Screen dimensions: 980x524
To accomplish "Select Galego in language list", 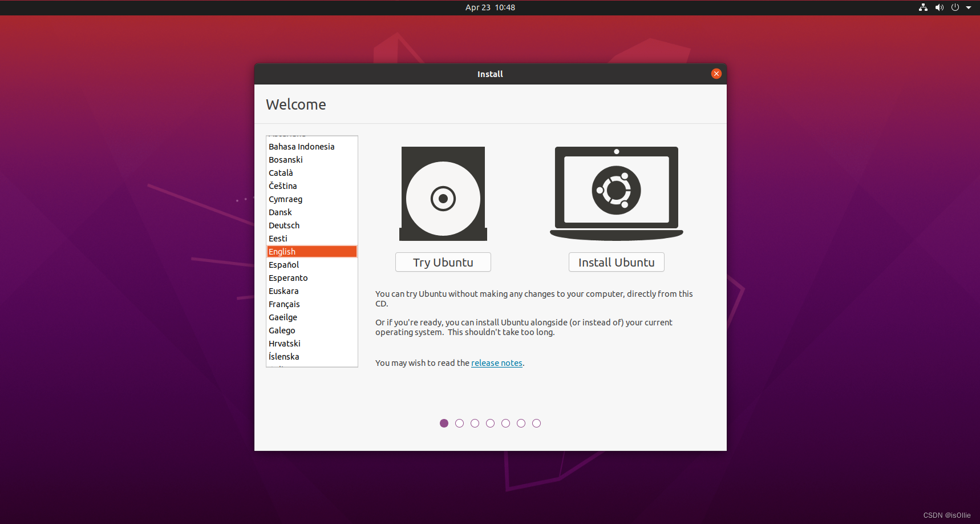I will click(x=312, y=330).
